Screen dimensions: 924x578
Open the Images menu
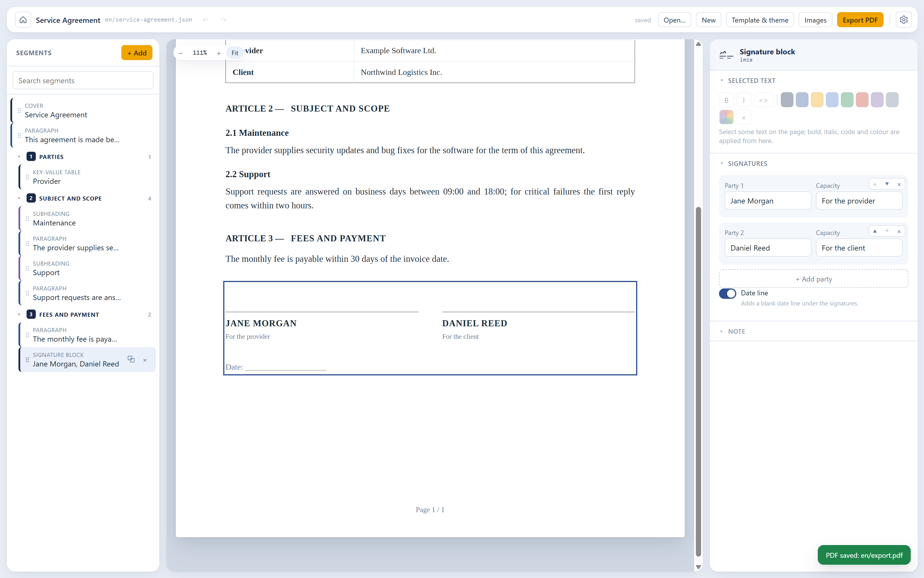point(815,20)
